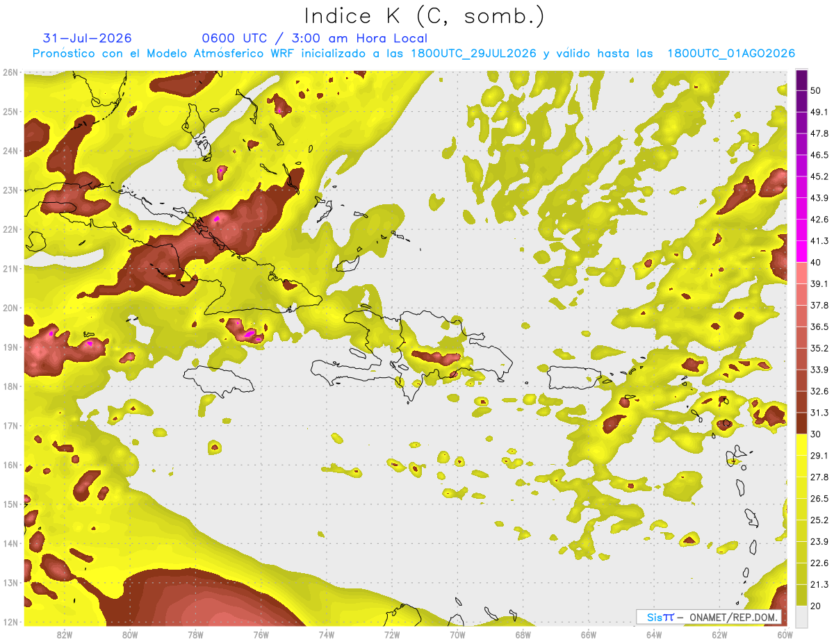
Task: Click the "25.2" colorbar value
Action: pos(820,520)
